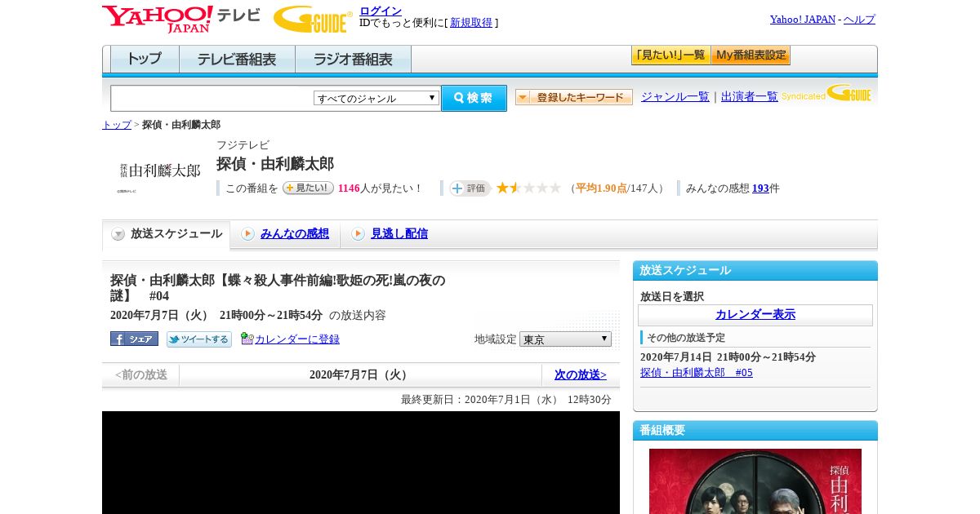Open the ラジオ番組表 tab
Image resolution: width=980 pixels, height=514 pixels.
point(353,60)
